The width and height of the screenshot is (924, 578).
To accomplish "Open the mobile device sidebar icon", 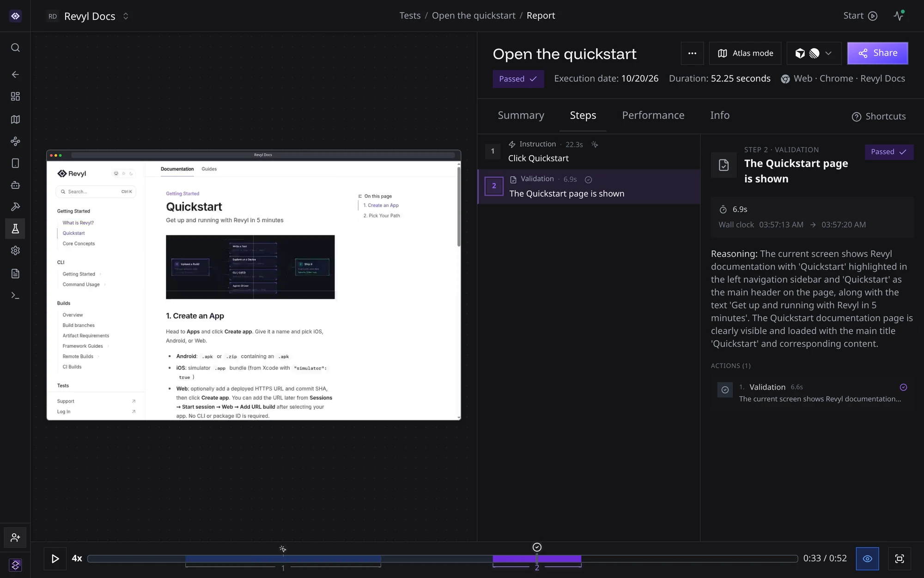I will click(15, 163).
